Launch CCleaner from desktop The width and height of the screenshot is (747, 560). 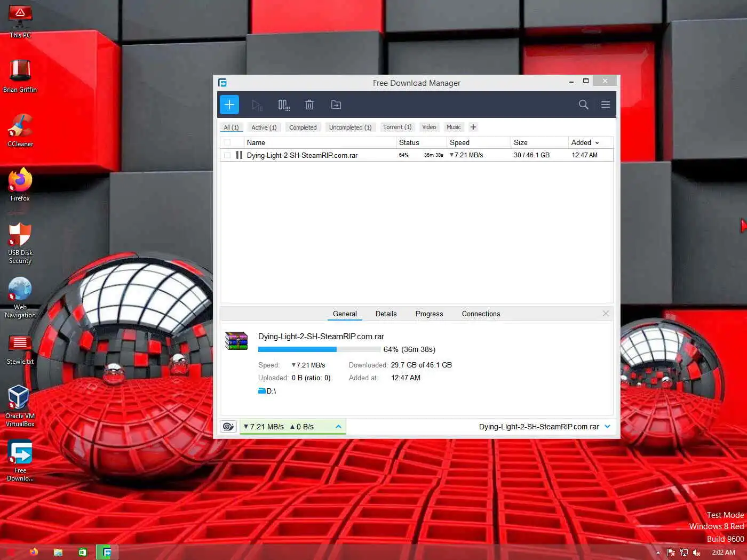[20, 131]
